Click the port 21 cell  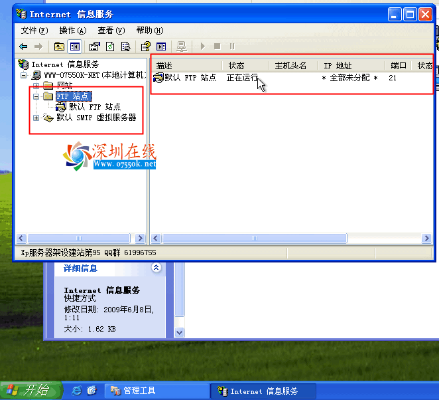[392, 78]
